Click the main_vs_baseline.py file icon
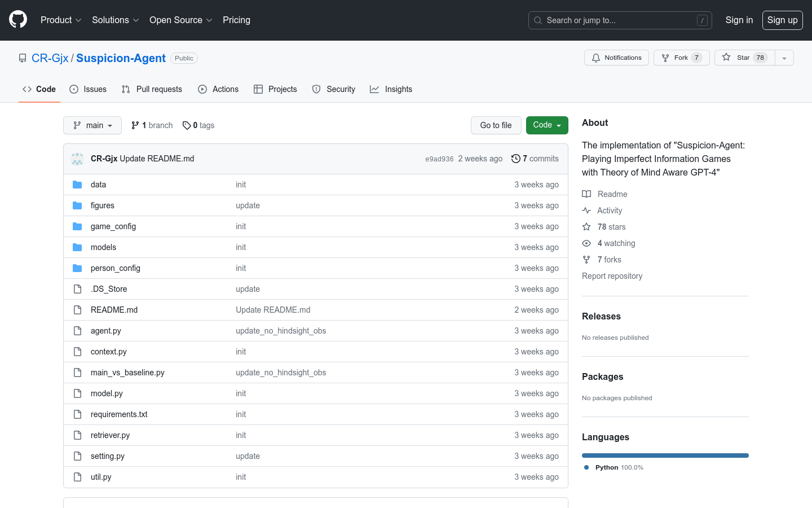This screenshot has height=508, width=812. pos(77,373)
